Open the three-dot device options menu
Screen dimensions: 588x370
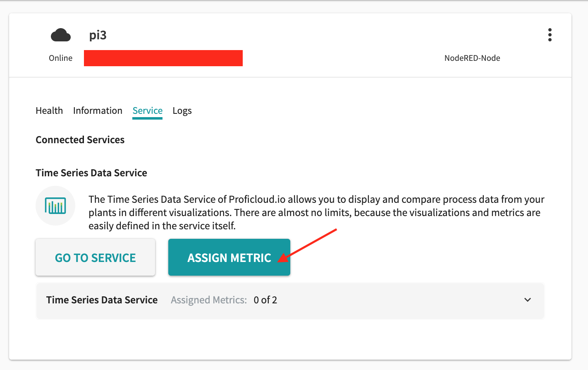click(550, 35)
